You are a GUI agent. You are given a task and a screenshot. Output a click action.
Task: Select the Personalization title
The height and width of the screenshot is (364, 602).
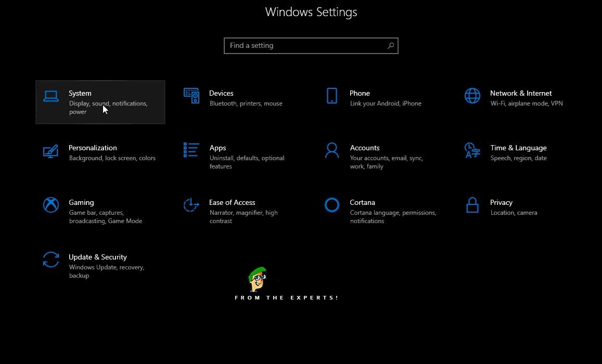pyautogui.click(x=93, y=148)
